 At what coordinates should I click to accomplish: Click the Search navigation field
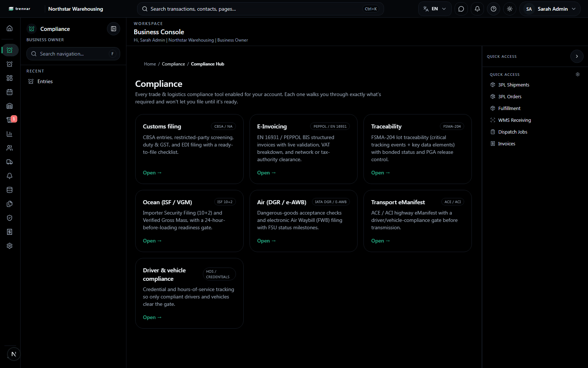[73, 54]
